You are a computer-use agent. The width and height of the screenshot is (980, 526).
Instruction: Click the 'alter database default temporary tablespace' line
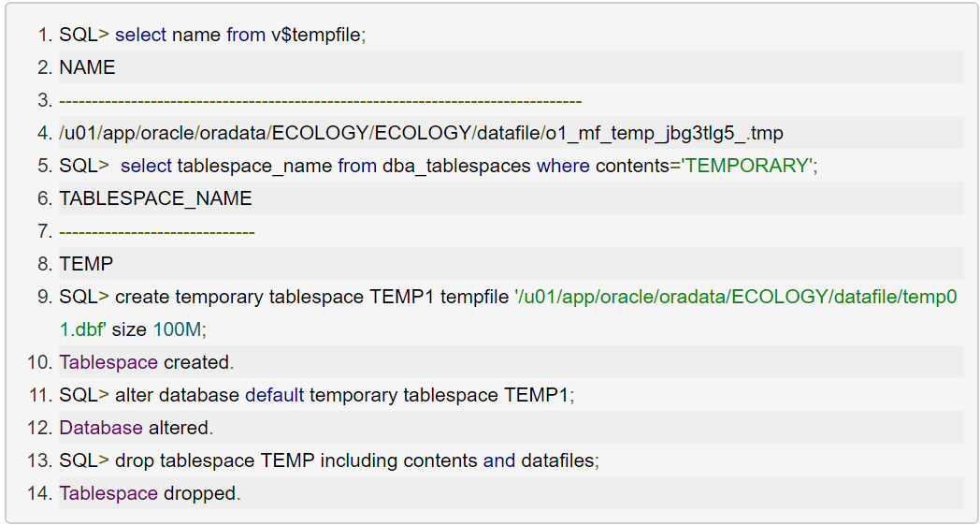point(316,395)
